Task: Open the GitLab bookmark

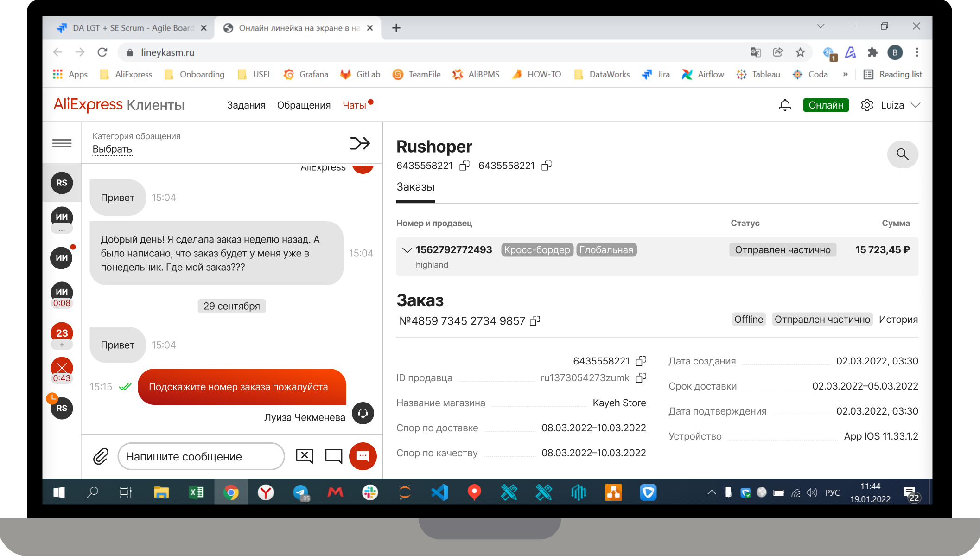Action: click(x=360, y=74)
